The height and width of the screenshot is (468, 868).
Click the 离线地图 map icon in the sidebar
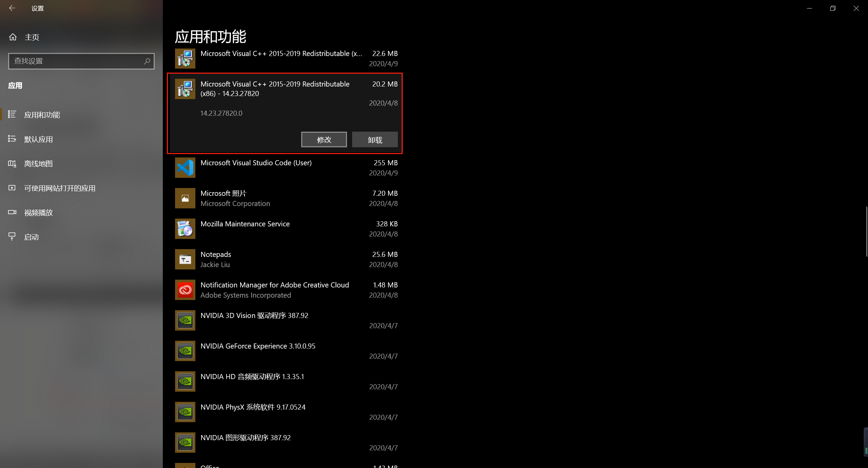(12, 164)
